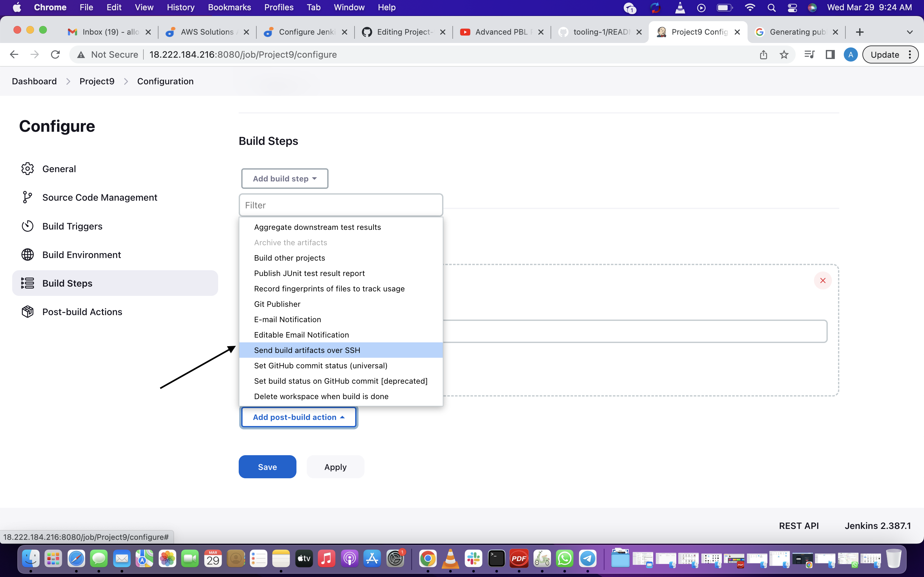This screenshot has width=924, height=577.
Task: Open the Add build step dropdown
Action: point(285,178)
